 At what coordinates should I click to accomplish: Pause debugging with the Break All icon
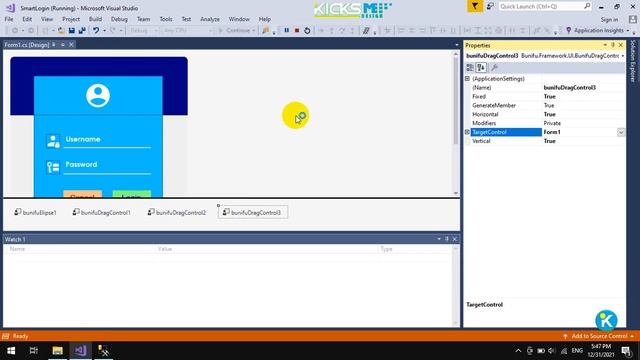point(287,31)
